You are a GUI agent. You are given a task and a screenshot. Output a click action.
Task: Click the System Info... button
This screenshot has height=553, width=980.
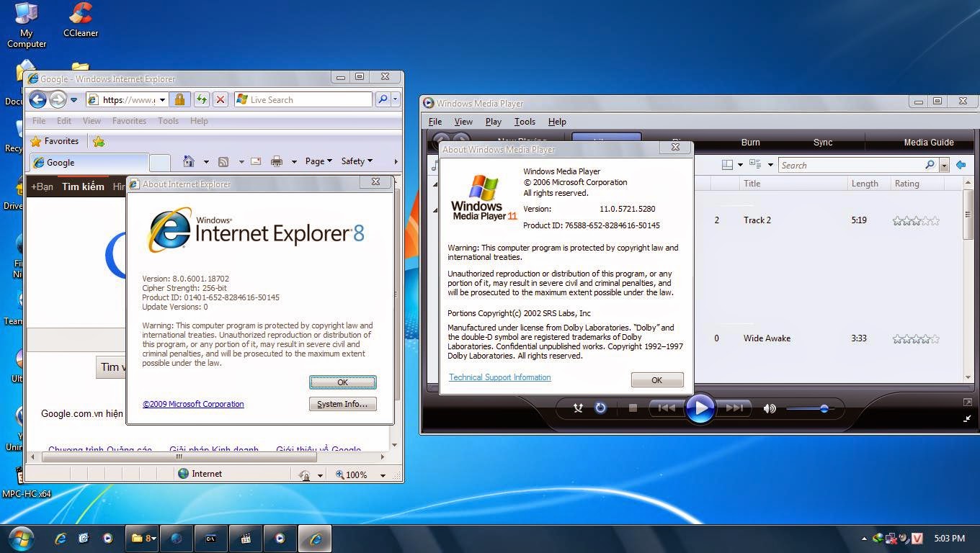pyautogui.click(x=342, y=404)
